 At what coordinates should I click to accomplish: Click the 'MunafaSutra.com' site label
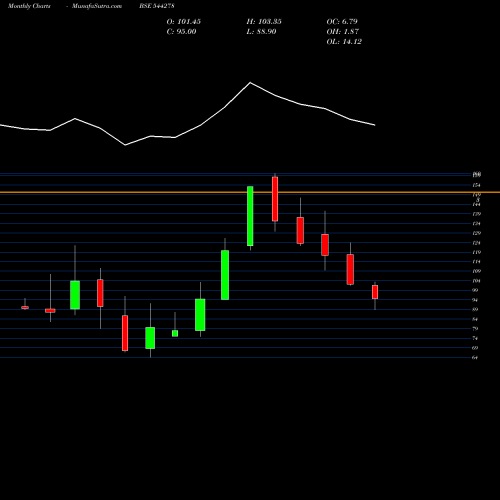[x=97, y=6]
